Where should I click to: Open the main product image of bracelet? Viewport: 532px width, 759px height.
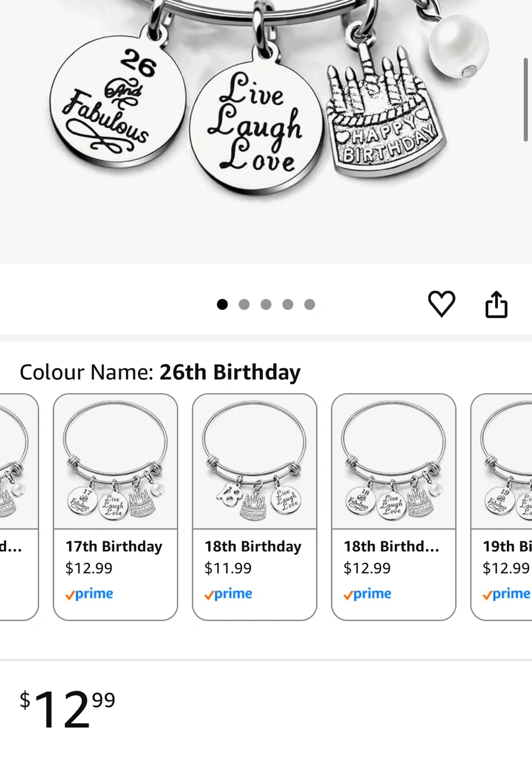(x=266, y=131)
